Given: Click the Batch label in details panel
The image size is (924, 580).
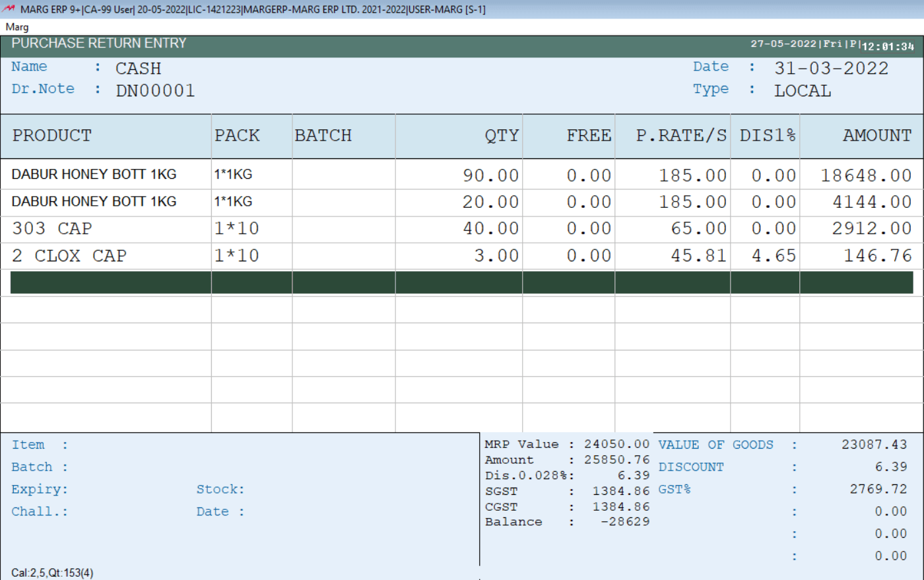Looking at the screenshot, I should point(32,467).
